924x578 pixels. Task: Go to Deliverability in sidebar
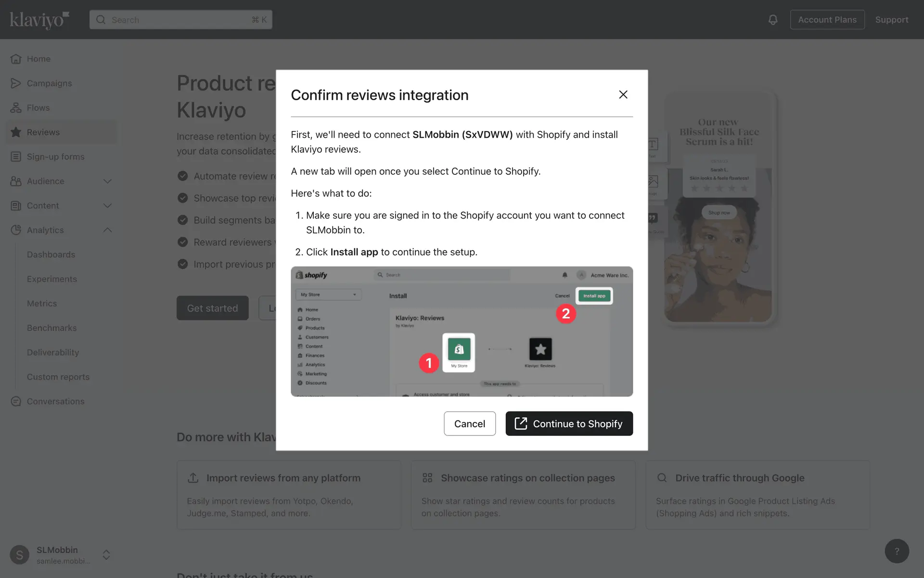coord(53,352)
